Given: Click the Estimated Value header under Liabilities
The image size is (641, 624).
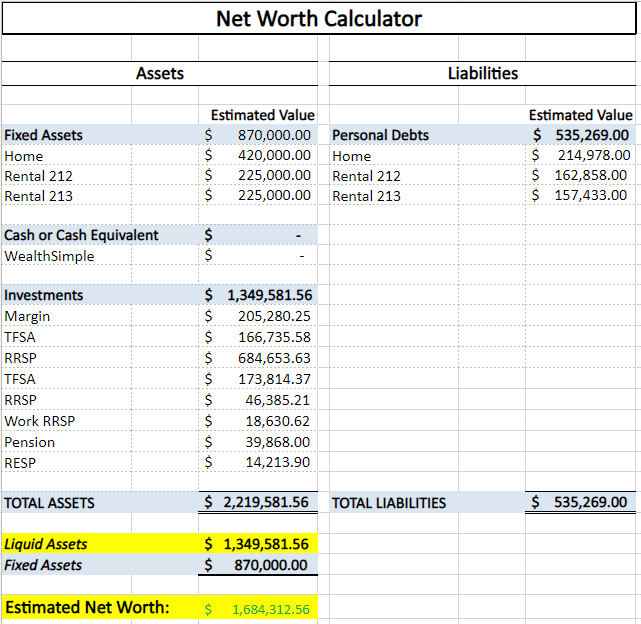Looking at the screenshot, I should pyautogui.click(x=580, y=115).
